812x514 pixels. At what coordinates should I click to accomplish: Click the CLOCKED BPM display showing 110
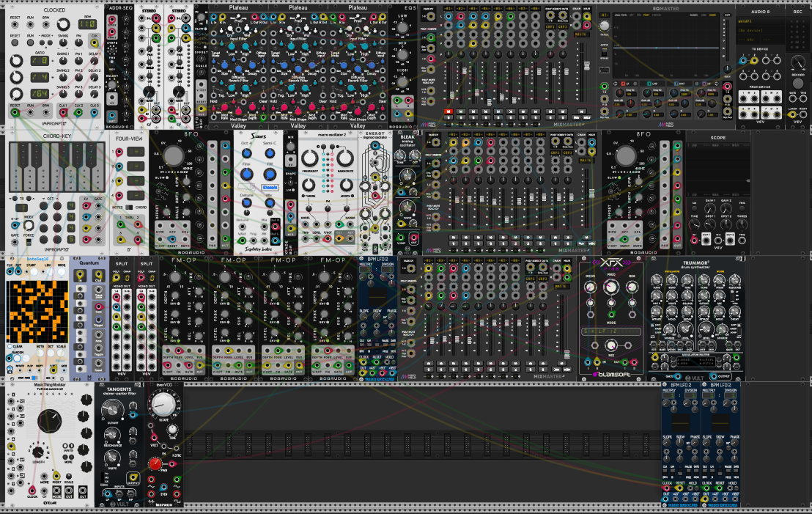pos(87,24)
